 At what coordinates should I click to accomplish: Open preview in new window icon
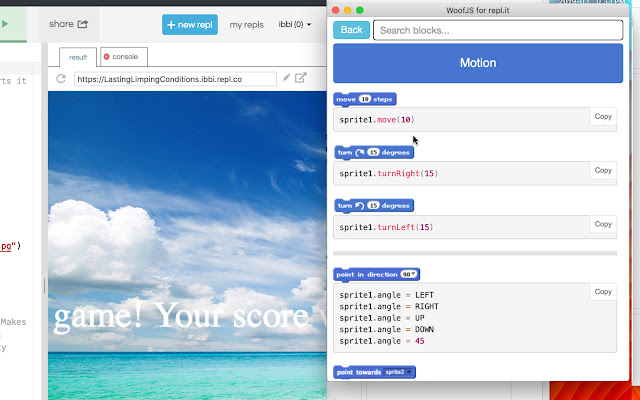coord(301,78)
